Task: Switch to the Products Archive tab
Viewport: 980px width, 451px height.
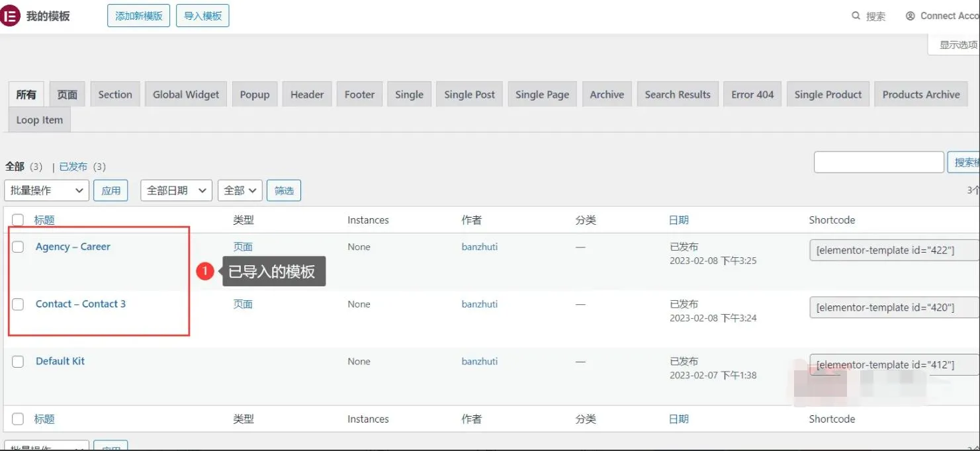Action: pyautogui.click(x=921, y=95)
